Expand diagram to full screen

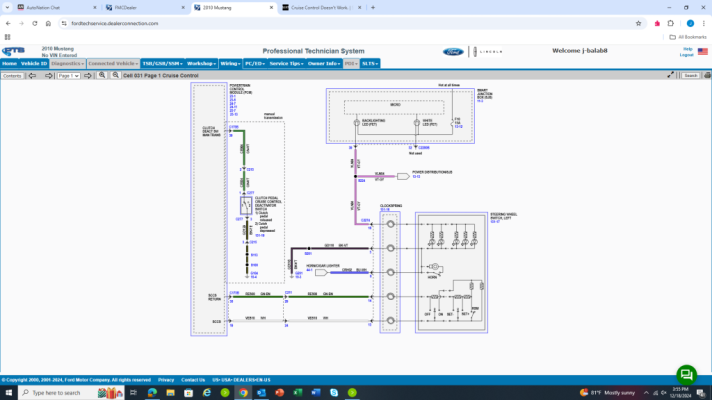coord(670,75)
